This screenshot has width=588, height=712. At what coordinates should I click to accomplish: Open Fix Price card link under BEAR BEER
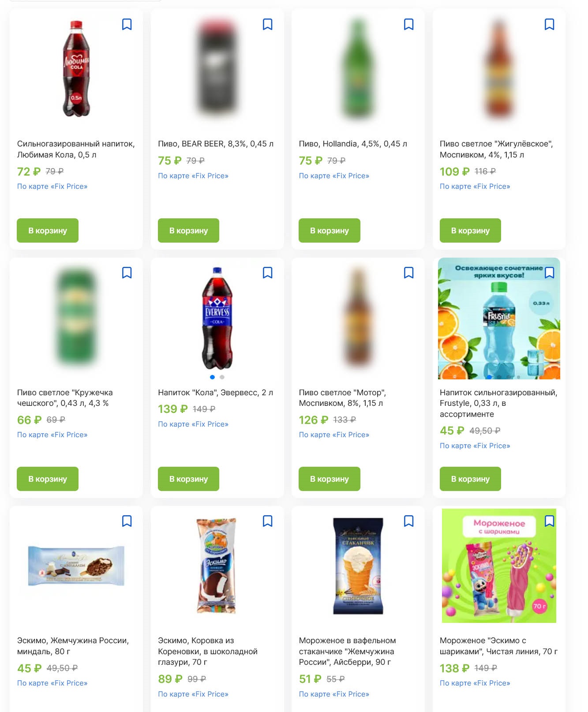(x=193, y=176)
